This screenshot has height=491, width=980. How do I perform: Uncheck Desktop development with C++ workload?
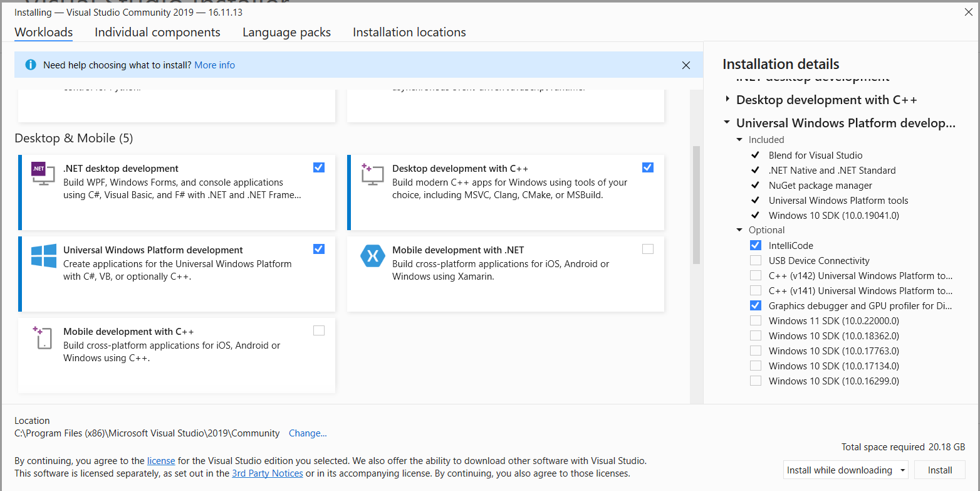tap(648, 167)
